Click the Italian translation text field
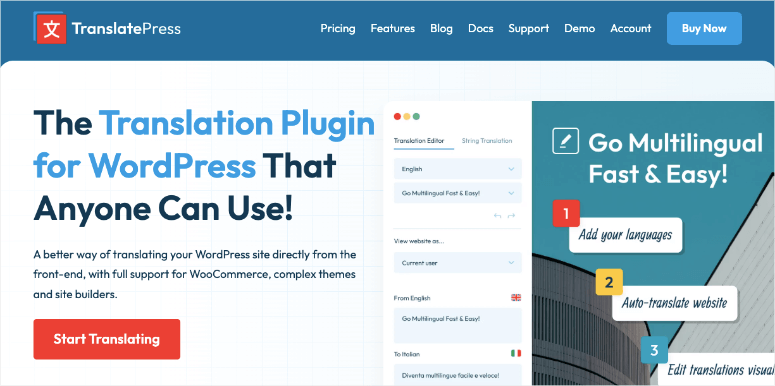Screen dimensions: 775x386 (x=458, y=375)
